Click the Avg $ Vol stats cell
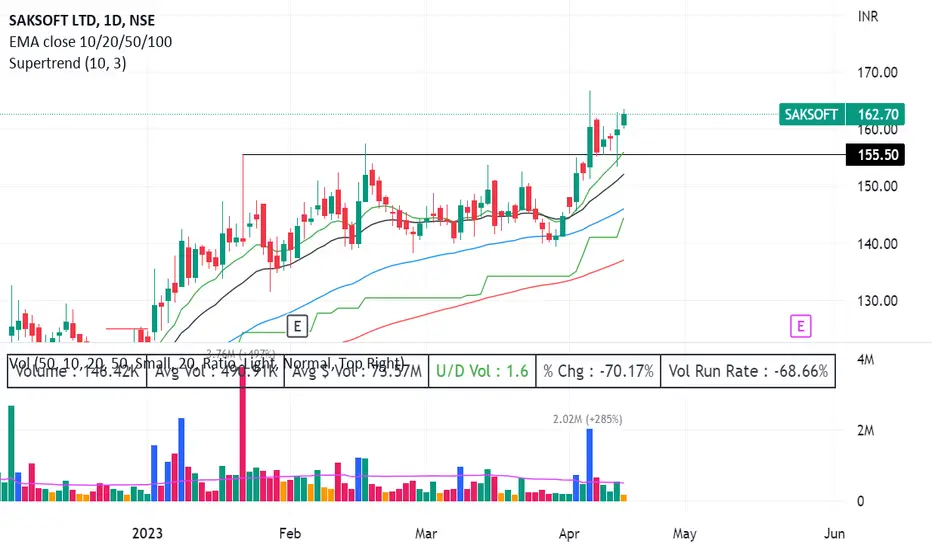This screenshot has height=550, width=932. [356, 371]
